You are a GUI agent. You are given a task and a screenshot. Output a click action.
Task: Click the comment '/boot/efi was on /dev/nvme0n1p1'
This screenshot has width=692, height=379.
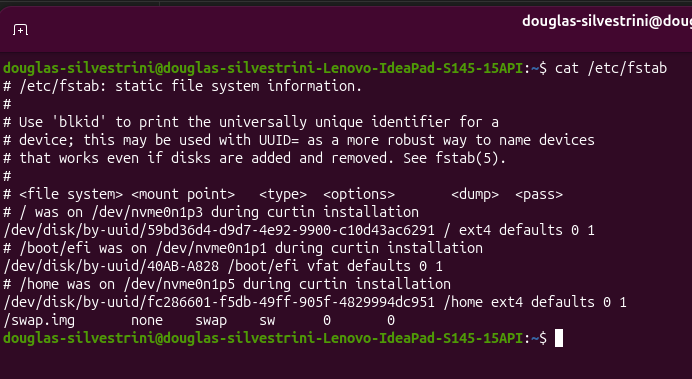tap(243, 248)
